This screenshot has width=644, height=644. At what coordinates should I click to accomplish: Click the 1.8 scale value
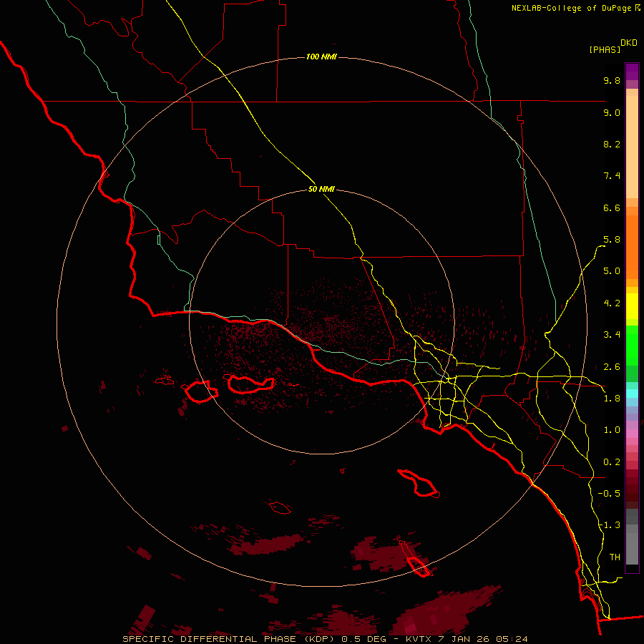coord(612,399)
